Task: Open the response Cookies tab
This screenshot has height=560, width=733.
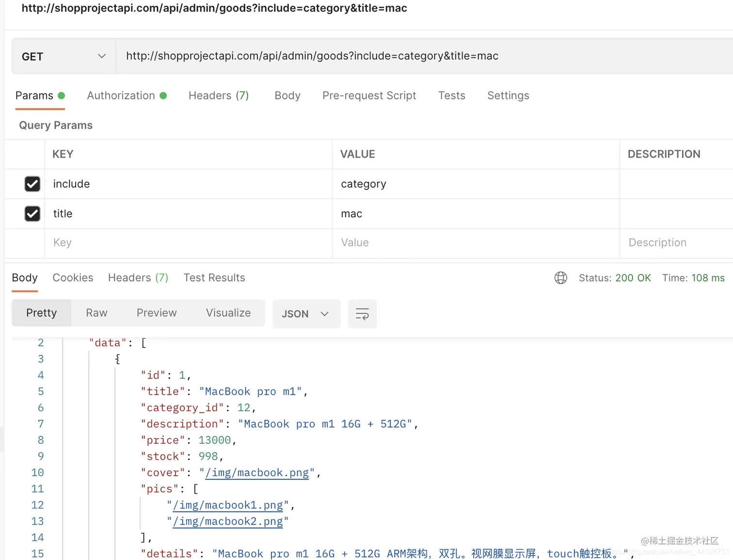Action: (73, 278)
